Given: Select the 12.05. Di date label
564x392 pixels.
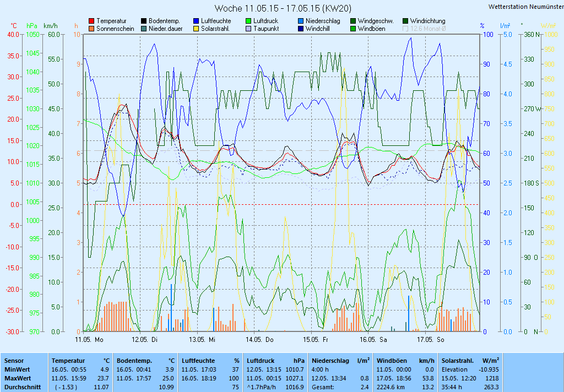Looking at the screenshot, I should click(144, 340).
